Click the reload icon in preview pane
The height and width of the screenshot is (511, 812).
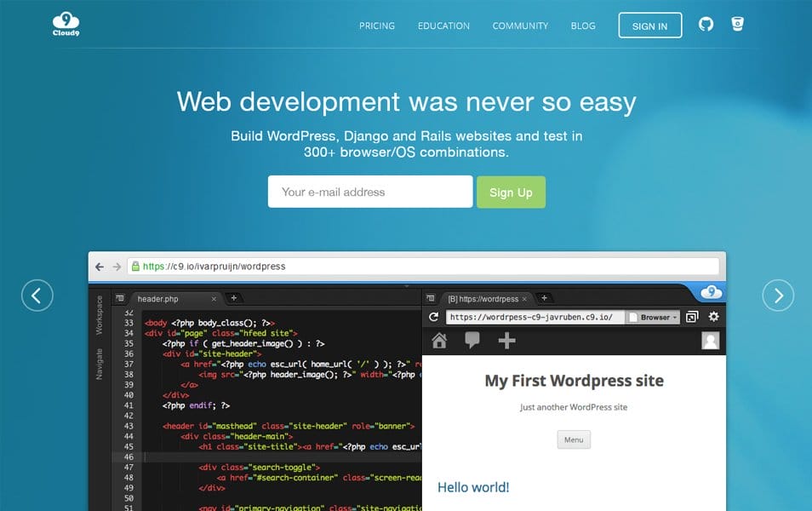point(433,317)
